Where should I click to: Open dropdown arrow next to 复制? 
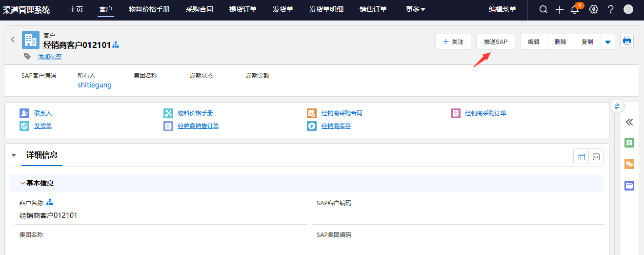(608, 42)
